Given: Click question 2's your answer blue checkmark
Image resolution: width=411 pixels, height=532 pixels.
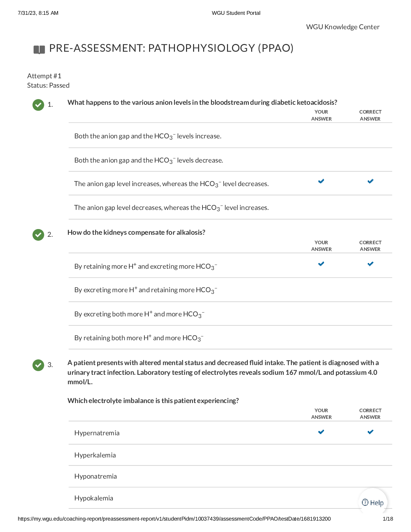Looking at the screenshot, I should pos(321,264).
